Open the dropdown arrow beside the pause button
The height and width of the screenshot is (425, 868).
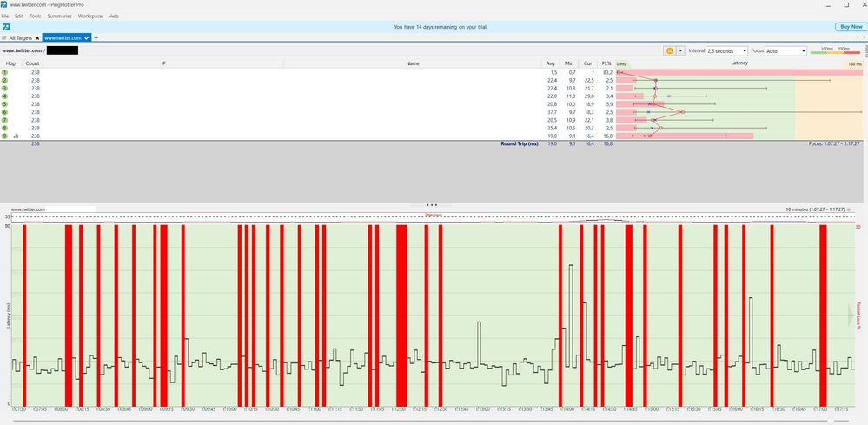click(x=681, y=51)
